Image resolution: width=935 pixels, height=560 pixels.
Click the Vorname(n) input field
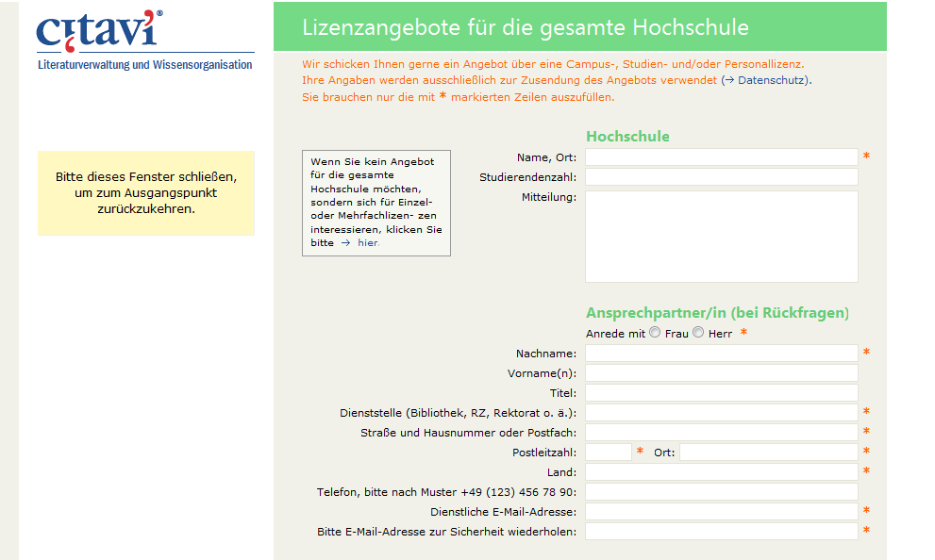722,373
